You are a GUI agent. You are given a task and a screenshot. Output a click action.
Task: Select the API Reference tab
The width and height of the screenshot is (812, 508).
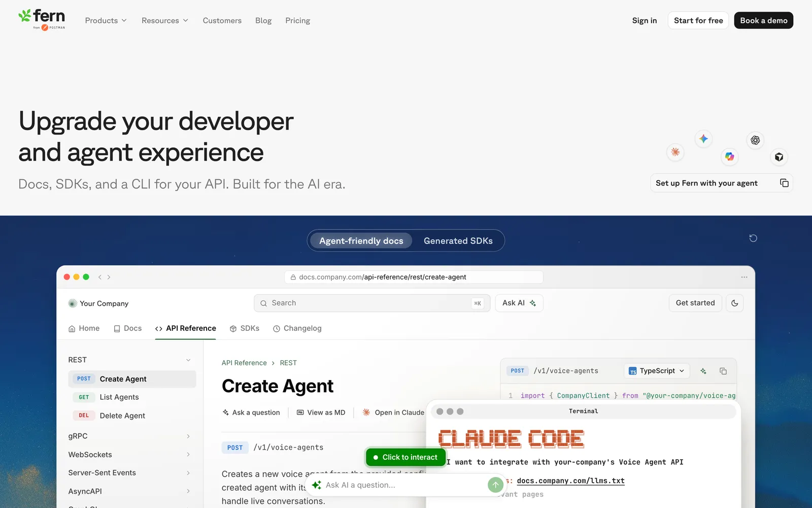pyautogui.click(x=186, y=329)
